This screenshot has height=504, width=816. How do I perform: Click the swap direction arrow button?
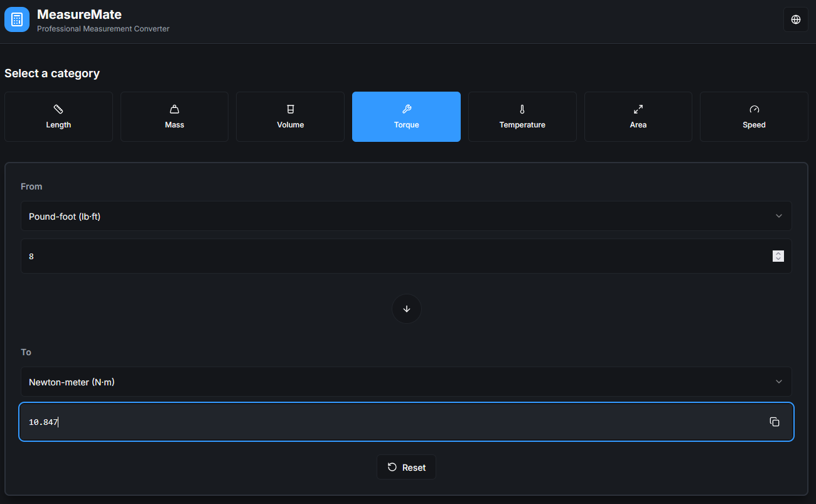(406, 309)
